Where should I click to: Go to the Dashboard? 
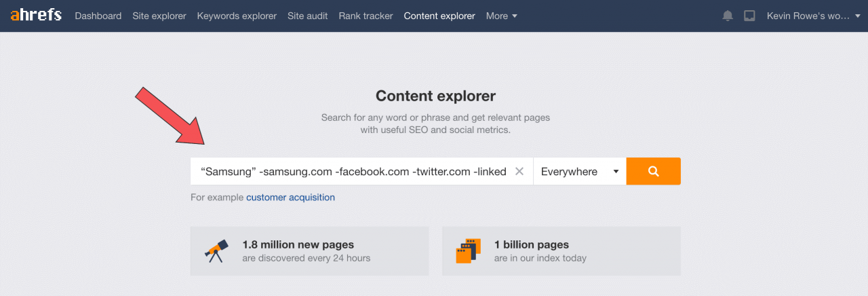click(x=98, y=16)
